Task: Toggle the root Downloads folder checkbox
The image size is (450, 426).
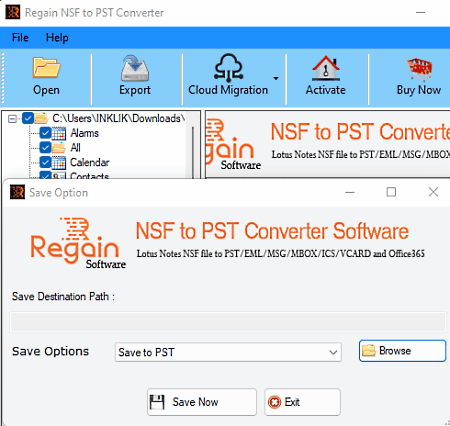Action: coord(28,118)
